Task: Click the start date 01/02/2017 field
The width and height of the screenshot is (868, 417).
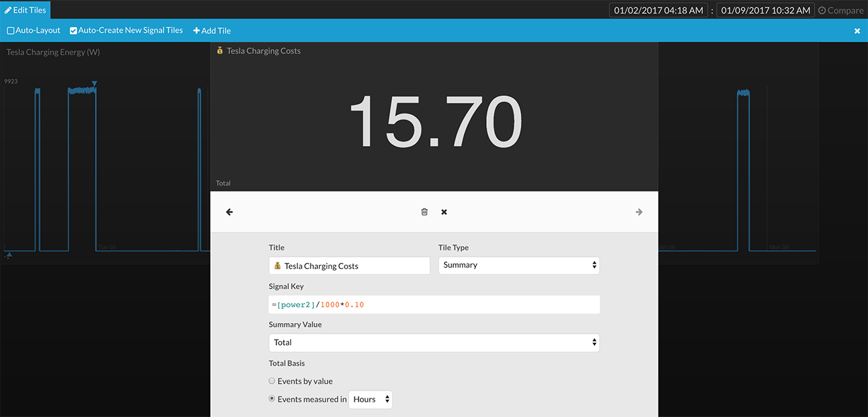Action: pos(658,11)
